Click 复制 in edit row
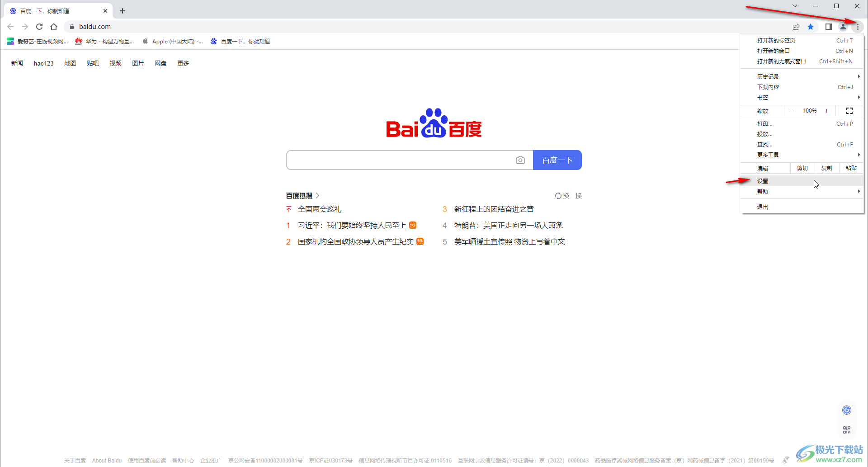This screenshot has width=868, height=467. [827, 168]
